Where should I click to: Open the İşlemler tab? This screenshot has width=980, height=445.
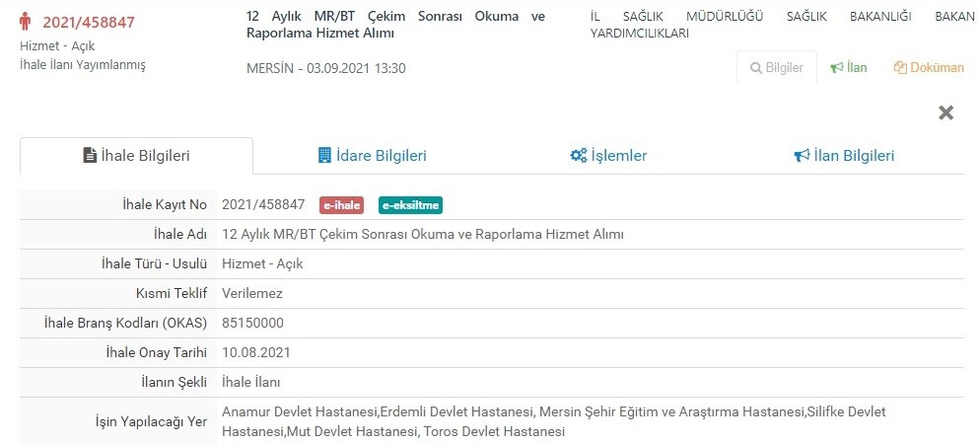pos(608,155)
